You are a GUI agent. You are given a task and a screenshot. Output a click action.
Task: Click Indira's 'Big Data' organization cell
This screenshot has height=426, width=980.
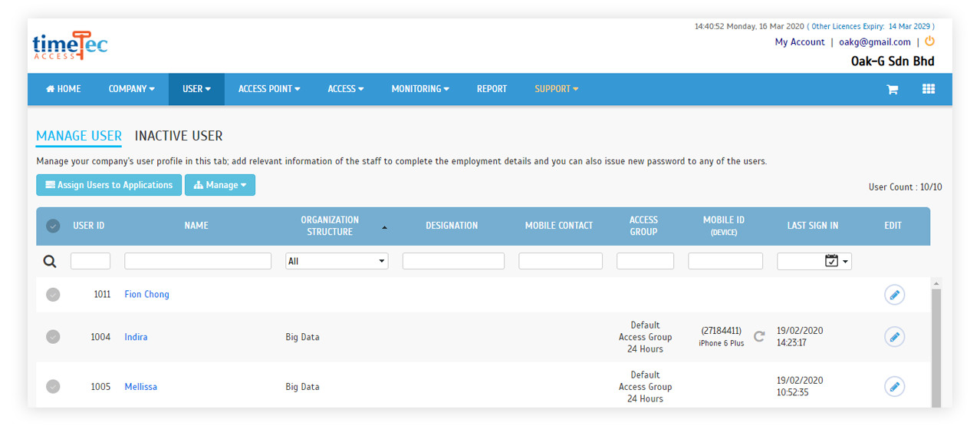(x=302, y=337)
